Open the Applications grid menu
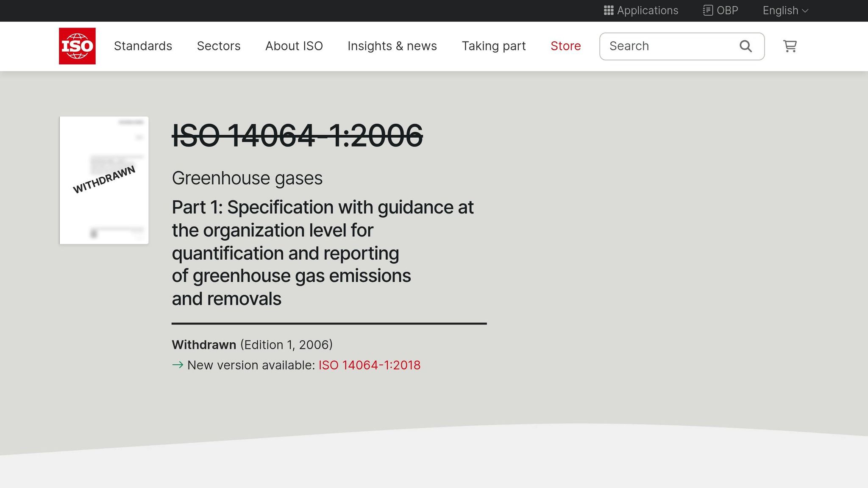 640,11
